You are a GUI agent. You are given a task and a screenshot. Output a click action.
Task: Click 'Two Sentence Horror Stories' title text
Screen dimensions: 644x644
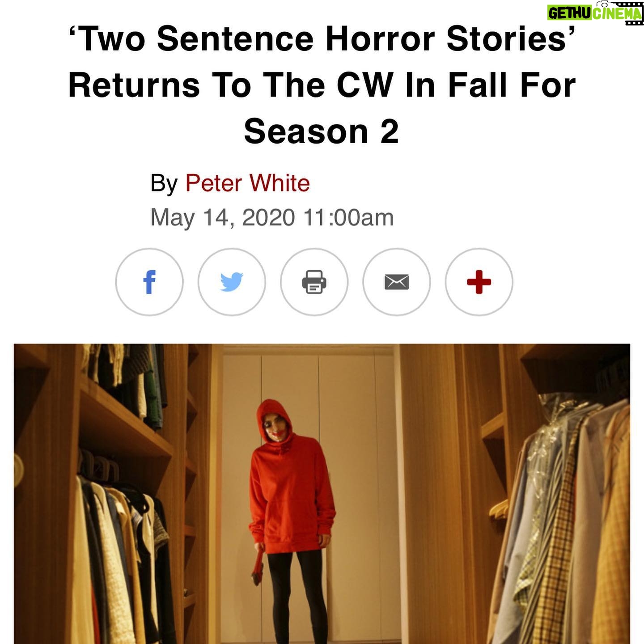point(321,38)
